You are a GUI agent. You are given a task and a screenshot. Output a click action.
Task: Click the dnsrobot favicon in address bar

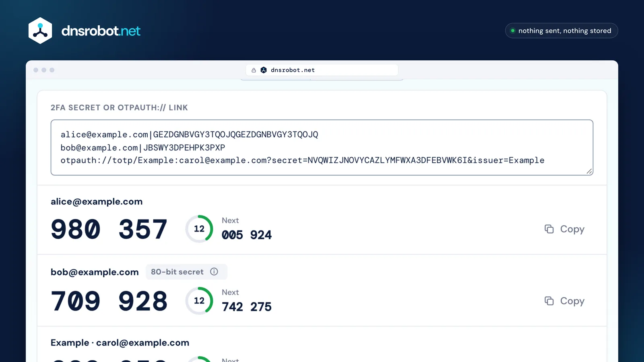coord(264,70)
